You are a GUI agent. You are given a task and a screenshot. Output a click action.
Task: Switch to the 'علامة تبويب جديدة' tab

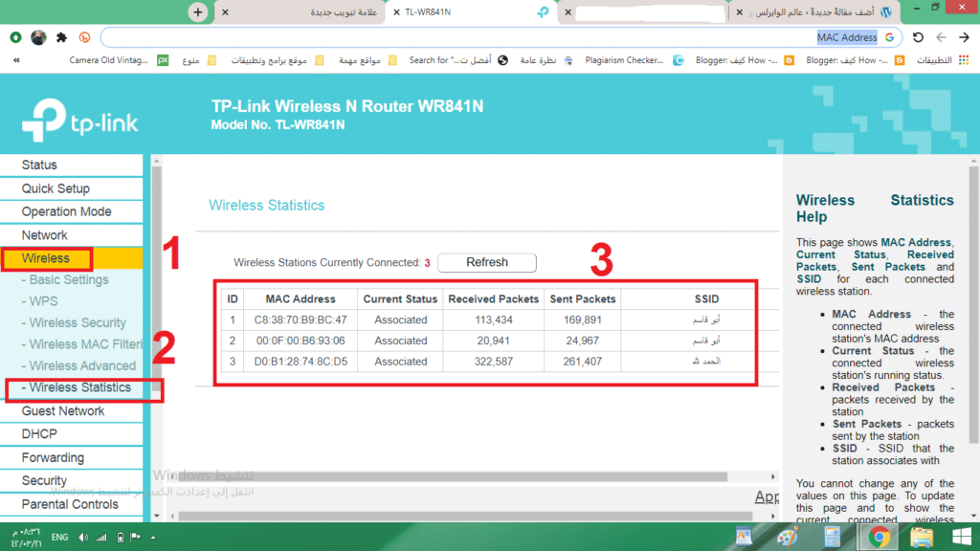pos(344,12)
